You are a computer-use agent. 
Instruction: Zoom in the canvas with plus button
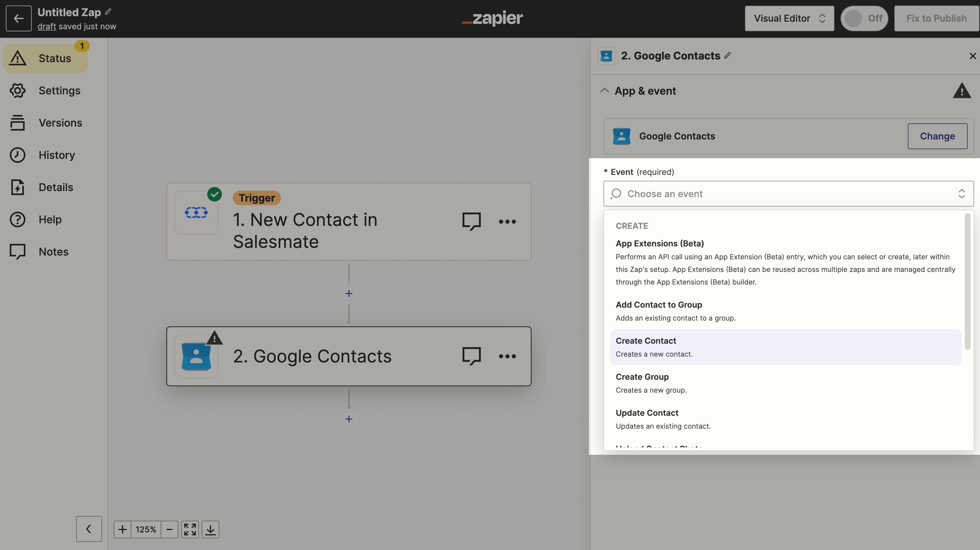tap(123, 529)
